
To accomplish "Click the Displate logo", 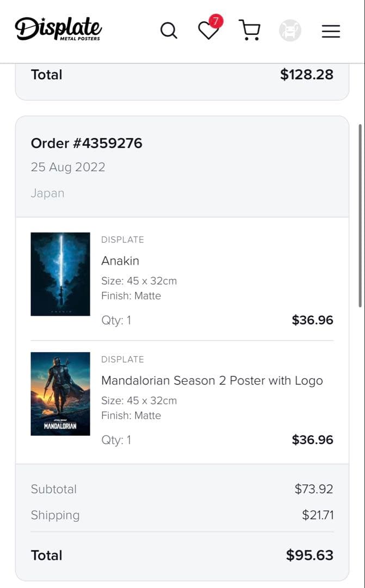I will point(58,29).
